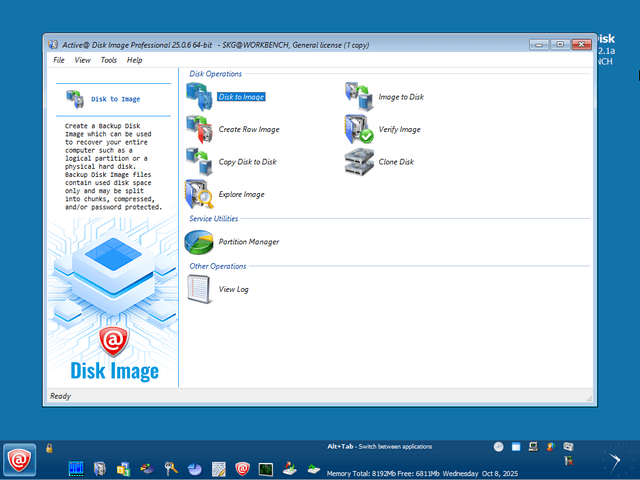This screenshot has width=640, height=480.
Task: Click the clock icon in system tray
Action: point(498,446)
